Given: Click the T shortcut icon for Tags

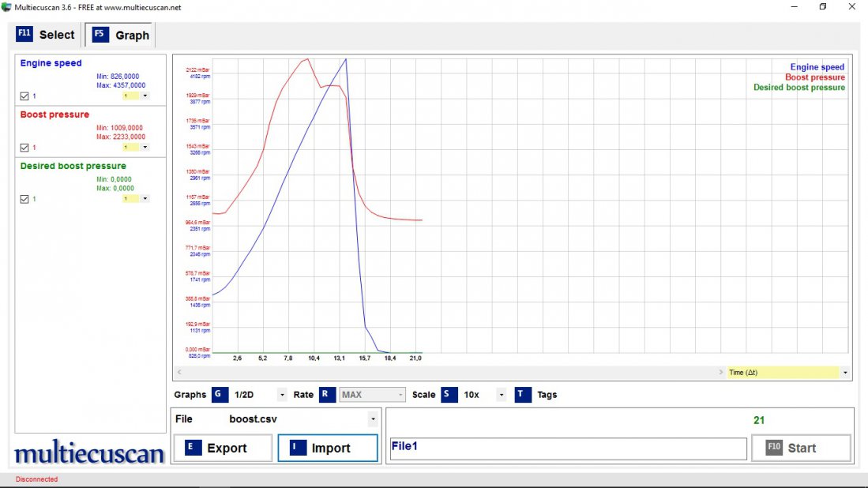Looking at the screenshot, I should (523, 394).
